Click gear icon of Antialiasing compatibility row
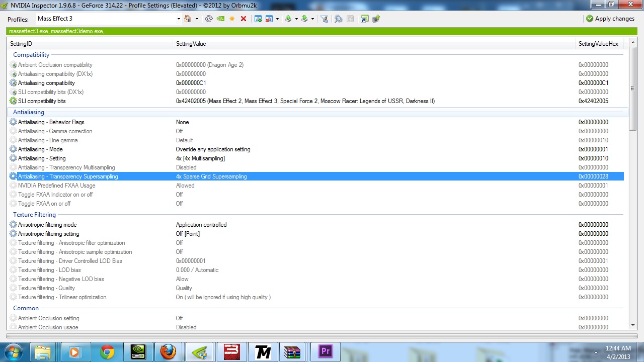Viewport: 644px width, 362px height. tap(13, 83)
